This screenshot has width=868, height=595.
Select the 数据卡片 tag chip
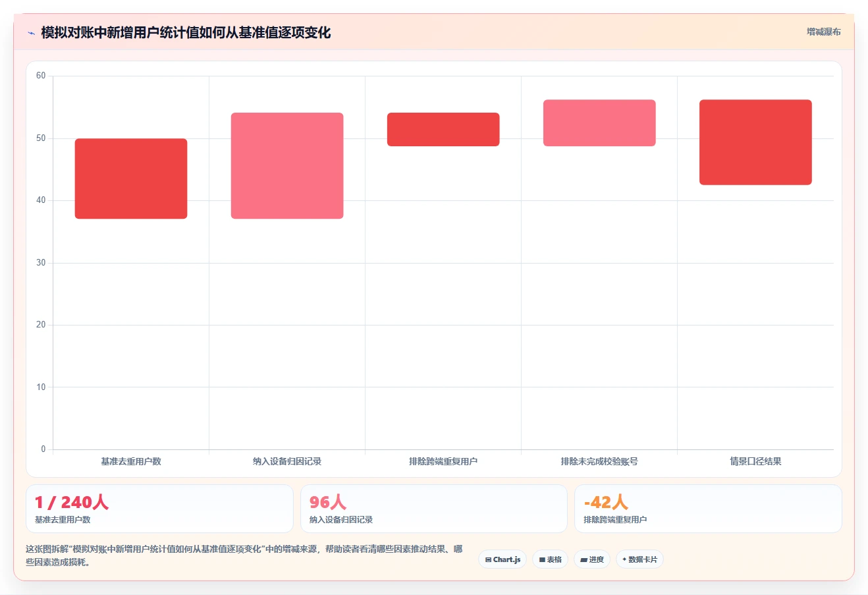(639, 559)
